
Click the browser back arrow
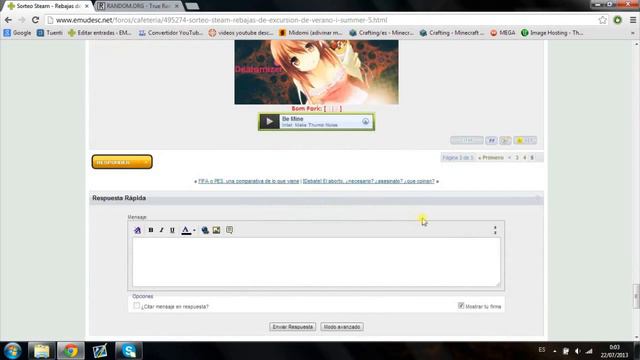(8, 20)
